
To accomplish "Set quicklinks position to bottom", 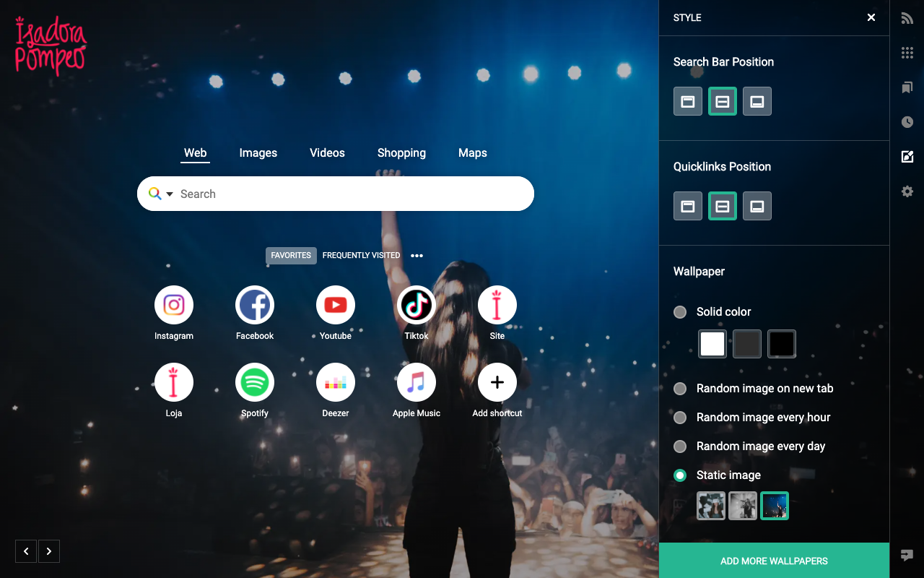I will point(757,206).
